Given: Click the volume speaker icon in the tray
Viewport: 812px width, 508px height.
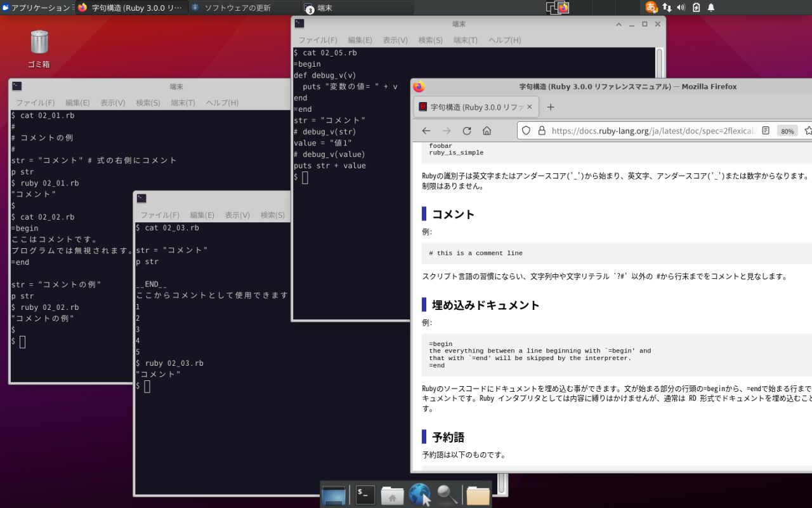Looking at the screenshot, I should (x=681, y=8).
